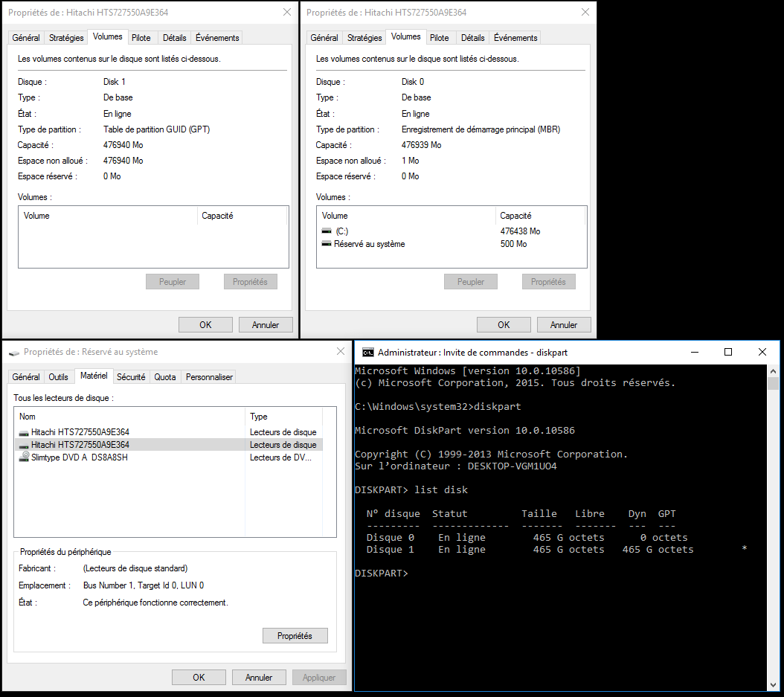This screenshot has height=697, width=784.
Task: Select Slimtype DVD A DS8A8SH drive icon
Action: [x=24, y=457]
